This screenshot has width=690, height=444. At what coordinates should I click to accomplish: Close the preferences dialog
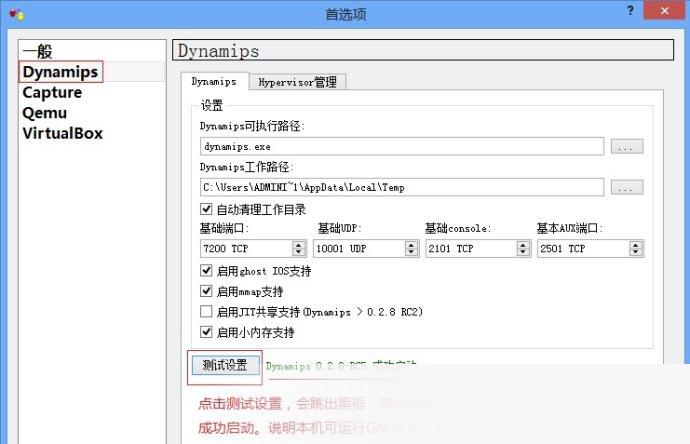664,11
